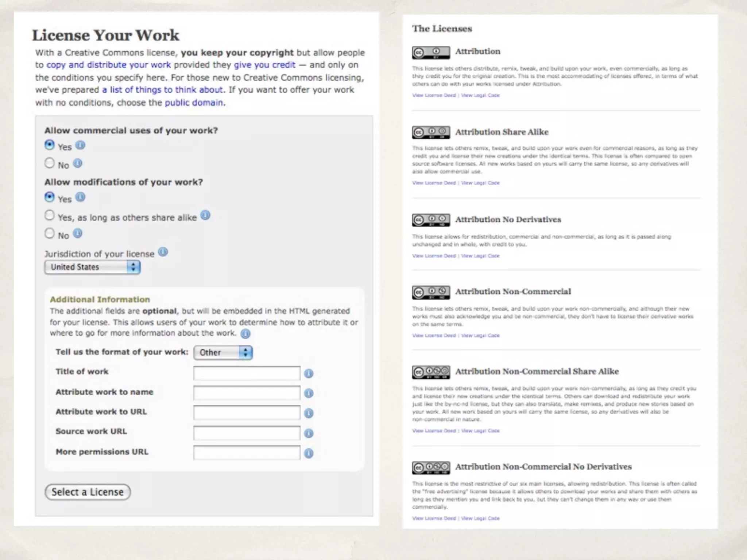Click the Title of work input field

click(247, 373)
